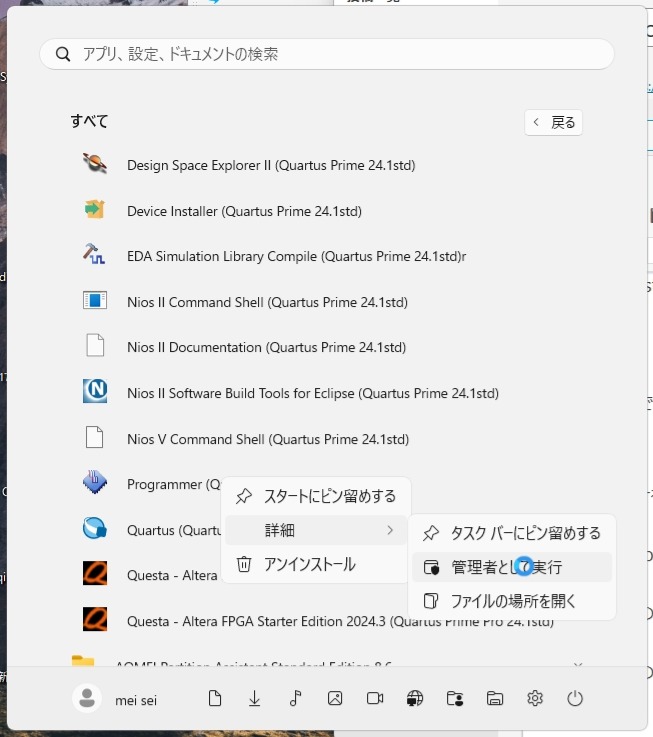Open Videos folder camera icon
The image size is (653, 737).
375,698
